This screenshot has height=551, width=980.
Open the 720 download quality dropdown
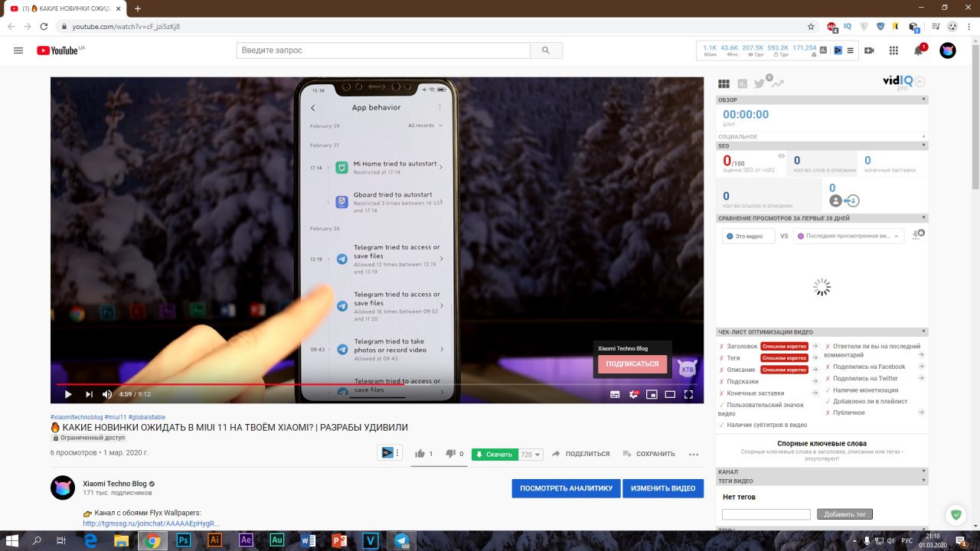click(531, 455)
